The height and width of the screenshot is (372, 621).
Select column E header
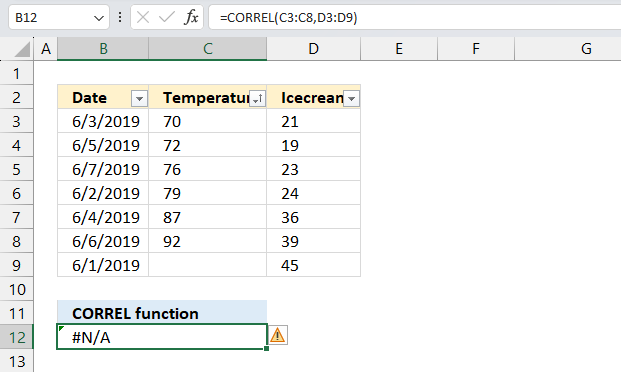[x=399, y=49]
